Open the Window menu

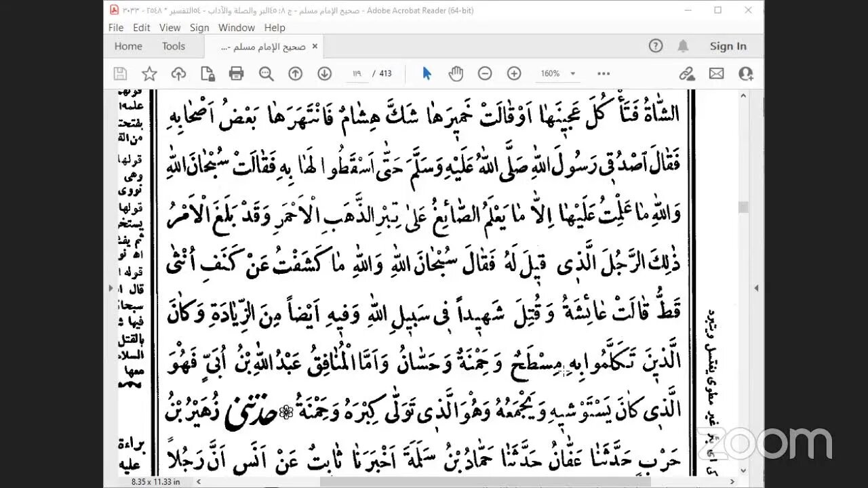point(237,28)
